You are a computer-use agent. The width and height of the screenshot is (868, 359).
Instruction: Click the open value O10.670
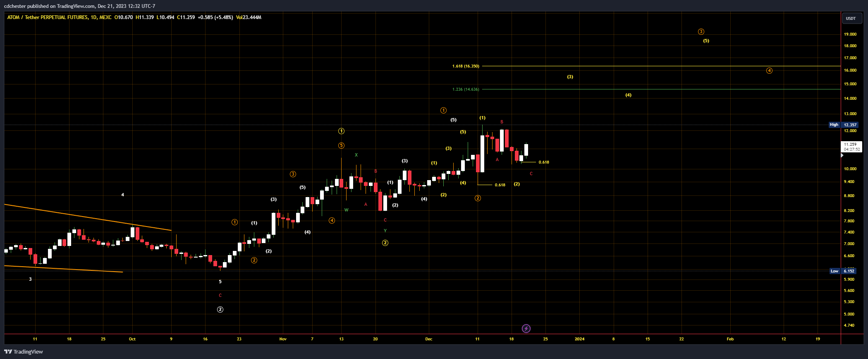pyautogui.click(x=124, y=17)
